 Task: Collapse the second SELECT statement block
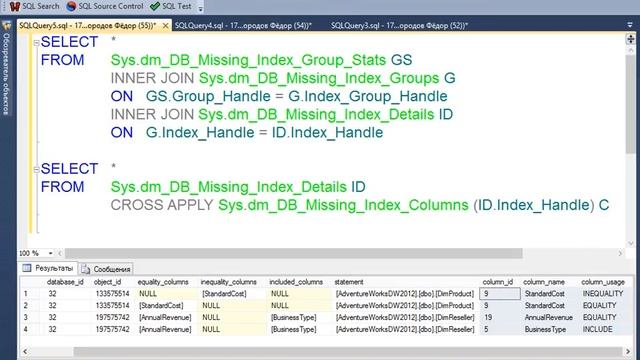click(x=36, y=169)
